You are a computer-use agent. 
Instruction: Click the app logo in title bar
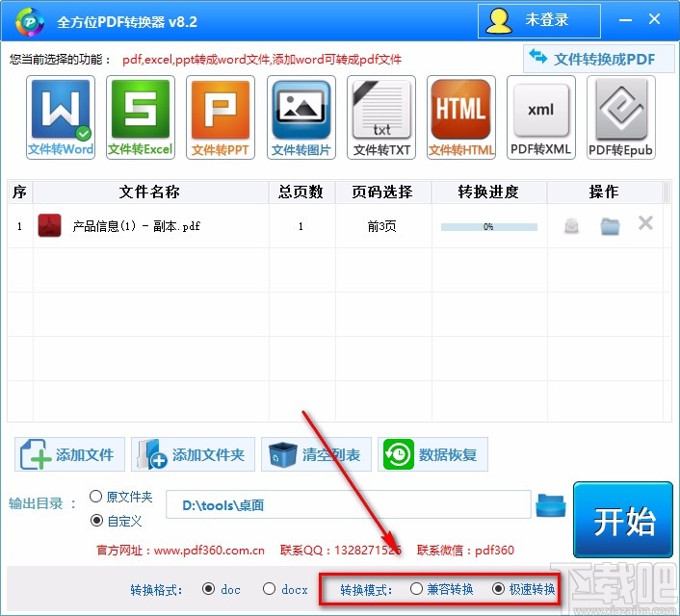(30, 21)
